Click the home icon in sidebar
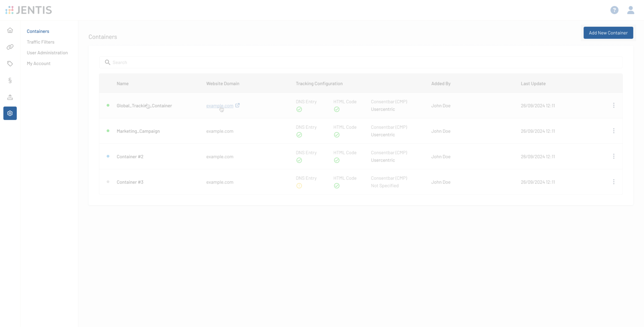Screen dimensions: 644x327 10,30
